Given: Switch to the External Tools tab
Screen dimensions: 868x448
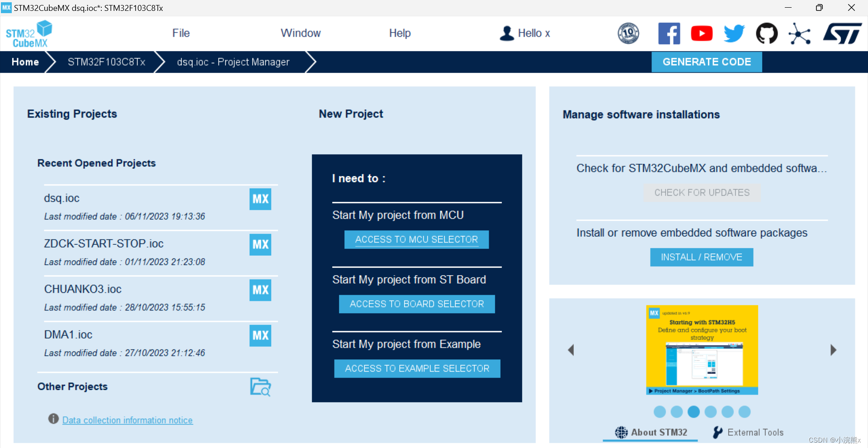Looking at the screenshot, I should coord(748,433).
